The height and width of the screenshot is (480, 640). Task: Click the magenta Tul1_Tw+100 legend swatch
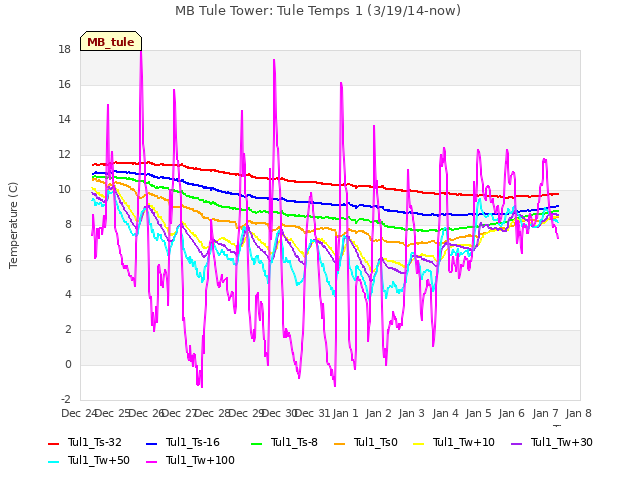(x=151, y=462)
